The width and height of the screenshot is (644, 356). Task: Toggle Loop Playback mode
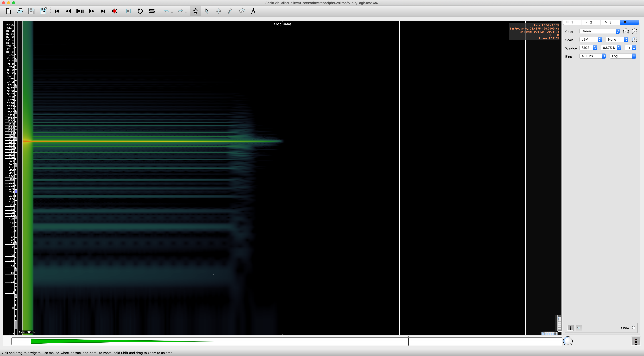click(140, 11)
